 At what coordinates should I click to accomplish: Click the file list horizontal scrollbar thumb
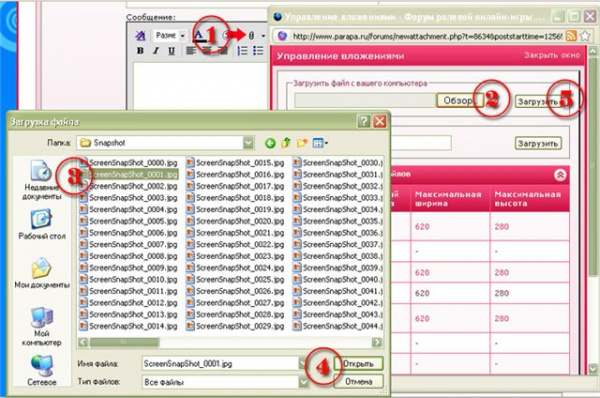pos(124,342)
